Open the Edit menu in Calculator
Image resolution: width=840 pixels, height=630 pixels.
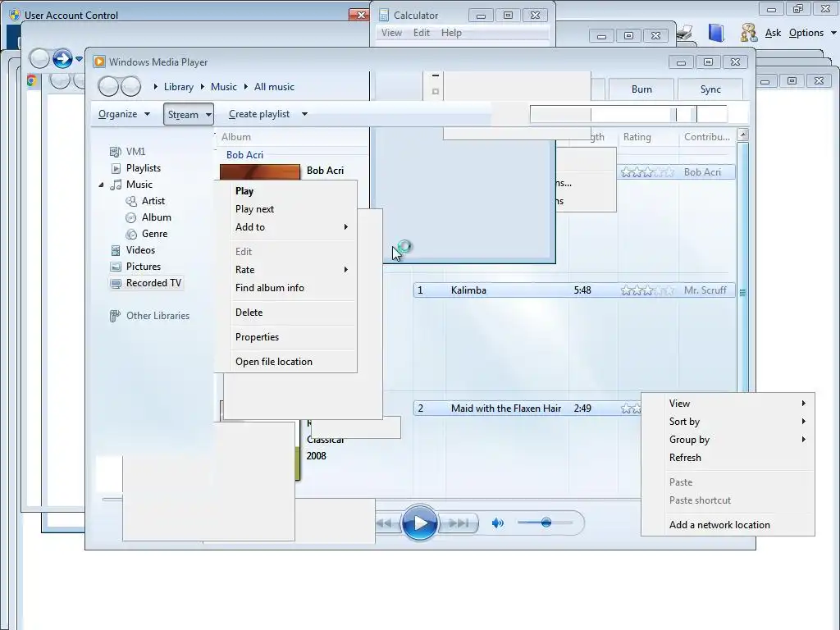[x=422, y=33]
